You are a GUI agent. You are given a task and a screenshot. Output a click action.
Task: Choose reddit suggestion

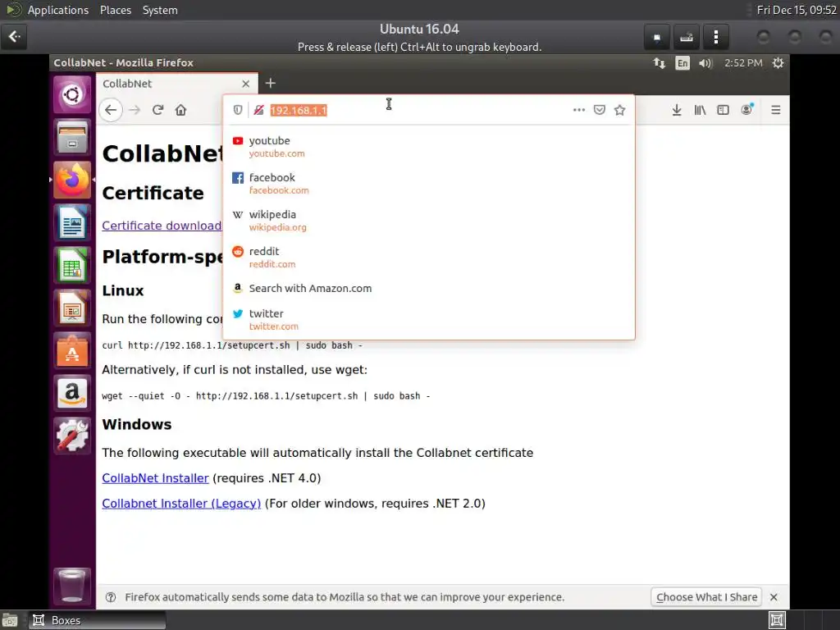click(x=428, y=257)
